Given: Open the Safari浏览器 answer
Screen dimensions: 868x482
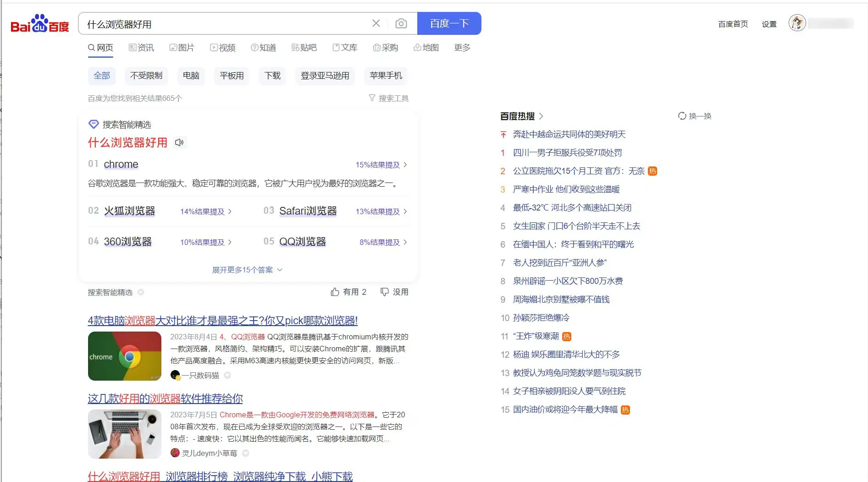Looking at the screenshot, I should pyautogui.click(x=308, y=211).
